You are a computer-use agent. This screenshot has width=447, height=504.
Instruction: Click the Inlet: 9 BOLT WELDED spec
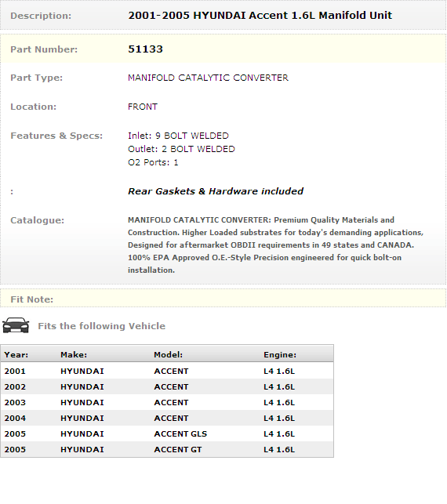(178, 136)
